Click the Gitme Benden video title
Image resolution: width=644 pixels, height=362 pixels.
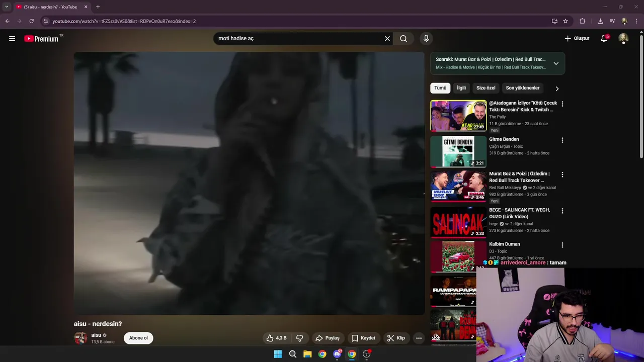[504, 139]
